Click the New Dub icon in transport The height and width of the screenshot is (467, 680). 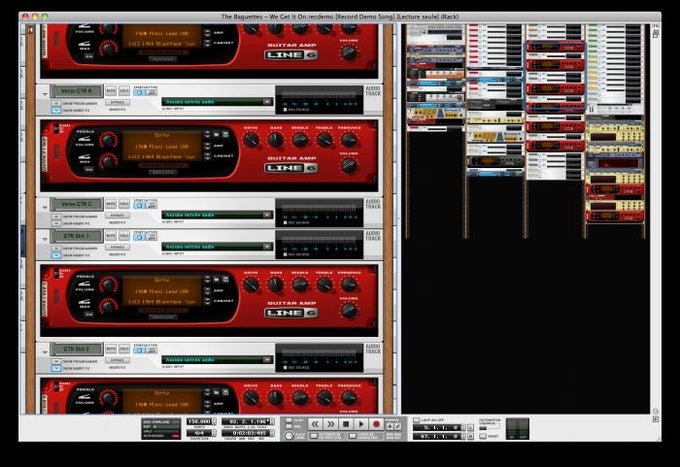pyautogui.click(x=390, y=427)
